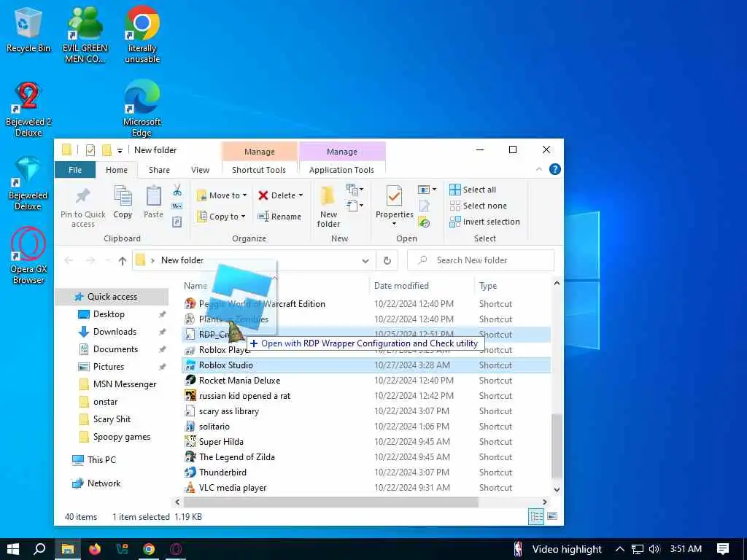Screen dimensions: 747x560
Task: Sort by the Date modified column header
Action: [x=401, y=286]
